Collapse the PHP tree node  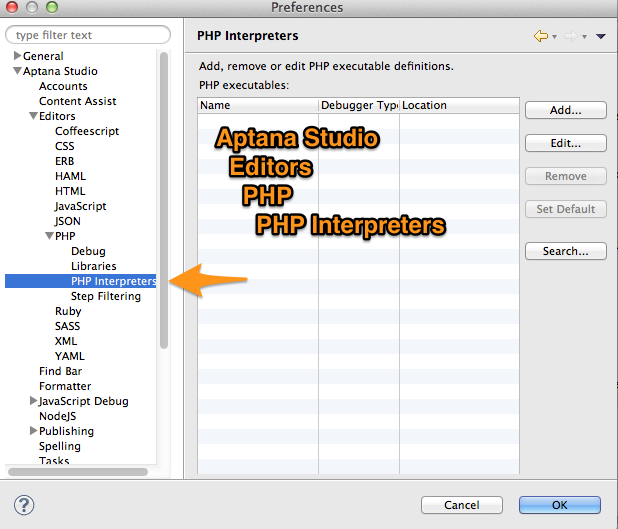(49, 236)
